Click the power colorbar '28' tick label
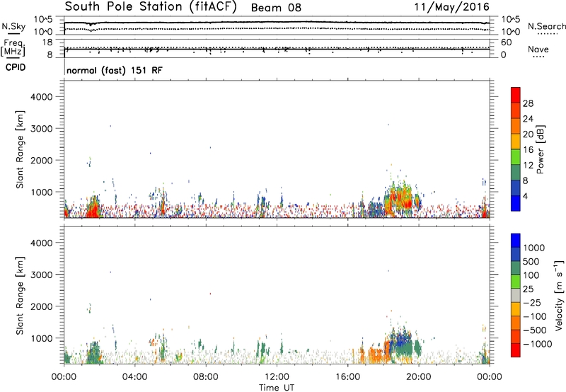This screenshot has width=566, height=392. pyautogui.click(x=528, y=103)
